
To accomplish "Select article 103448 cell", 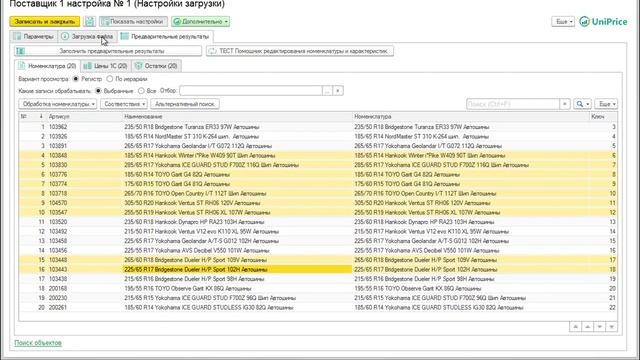I will tap(84, 260).
